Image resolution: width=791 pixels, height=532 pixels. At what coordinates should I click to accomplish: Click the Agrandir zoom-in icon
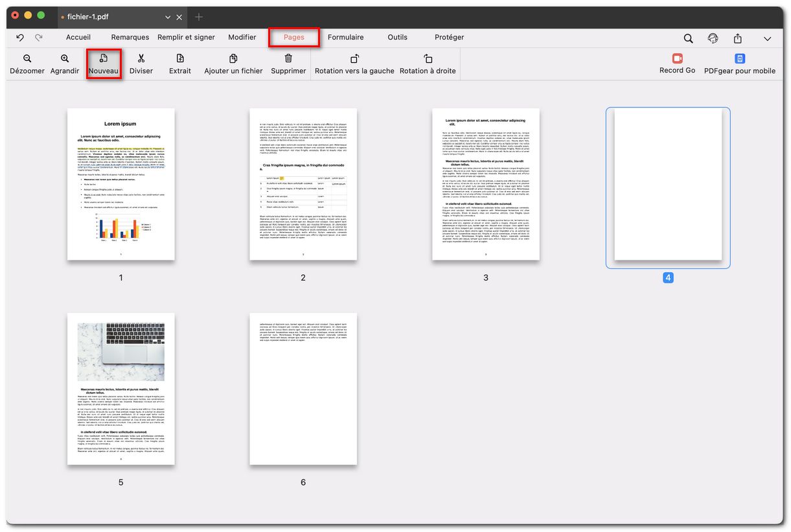coord(65,59)
